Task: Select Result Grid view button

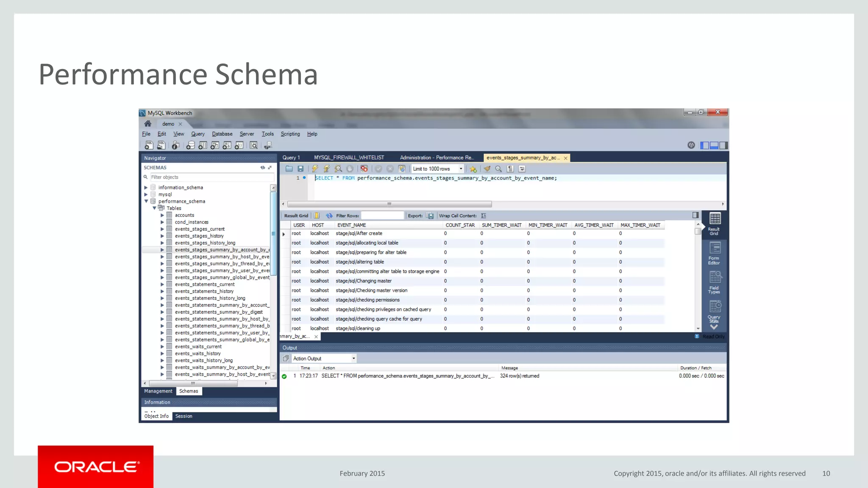Action: point(714,224)
